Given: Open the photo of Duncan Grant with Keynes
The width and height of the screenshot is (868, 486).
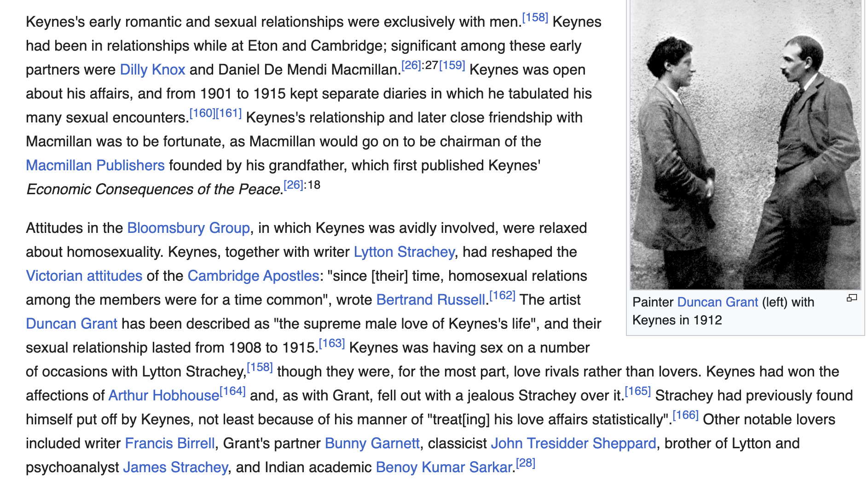Looking at the screenshot, I should (745, 145).
